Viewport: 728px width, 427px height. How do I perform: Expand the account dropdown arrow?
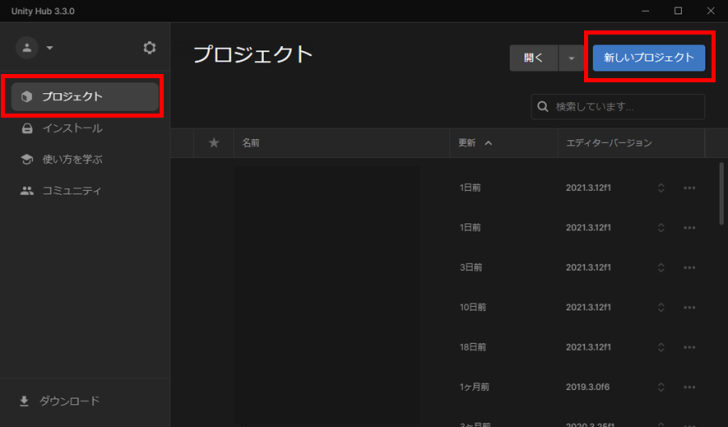pos(50,47)
